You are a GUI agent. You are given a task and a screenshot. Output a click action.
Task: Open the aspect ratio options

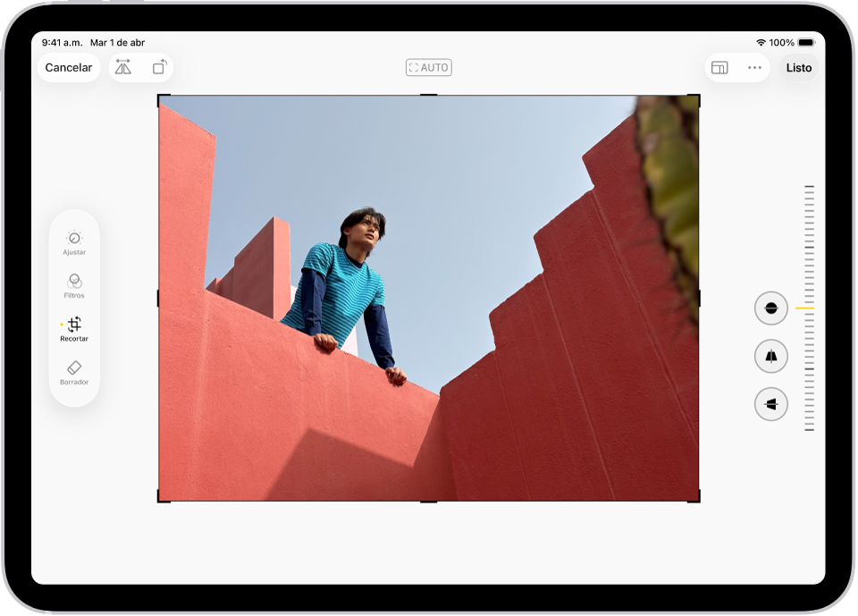719,67
